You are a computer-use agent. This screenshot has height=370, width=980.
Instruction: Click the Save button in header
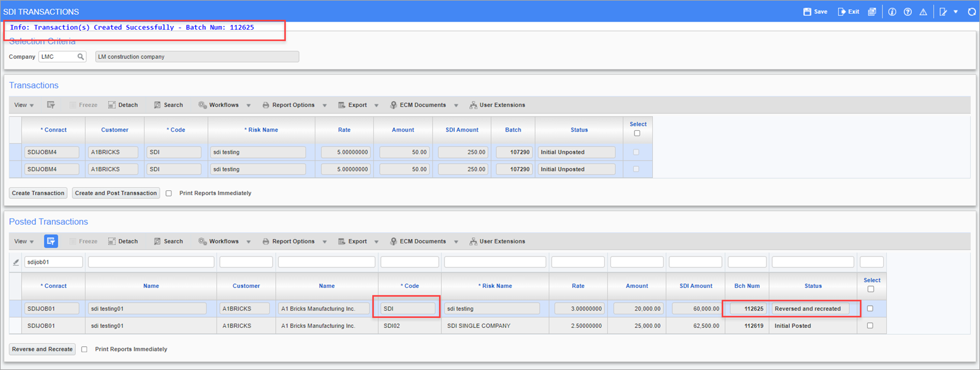click(815, 12)
